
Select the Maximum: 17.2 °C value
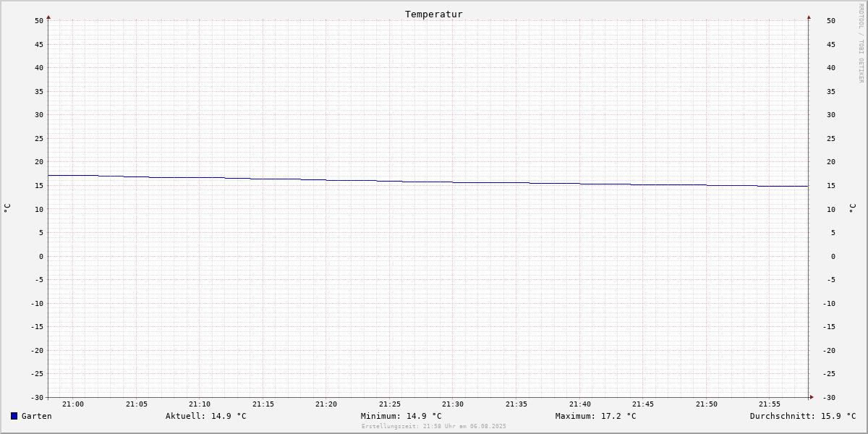click(596, 416)
